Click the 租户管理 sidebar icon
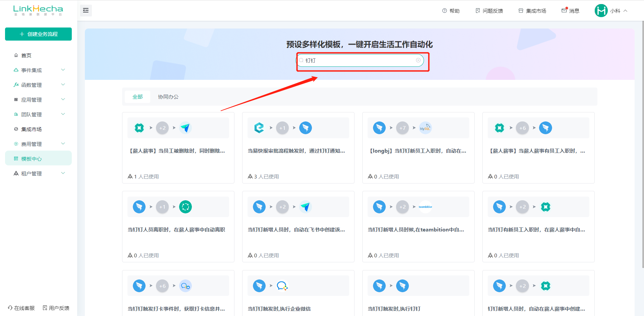This screenshot has width=644, height=316. pos(16,173)
